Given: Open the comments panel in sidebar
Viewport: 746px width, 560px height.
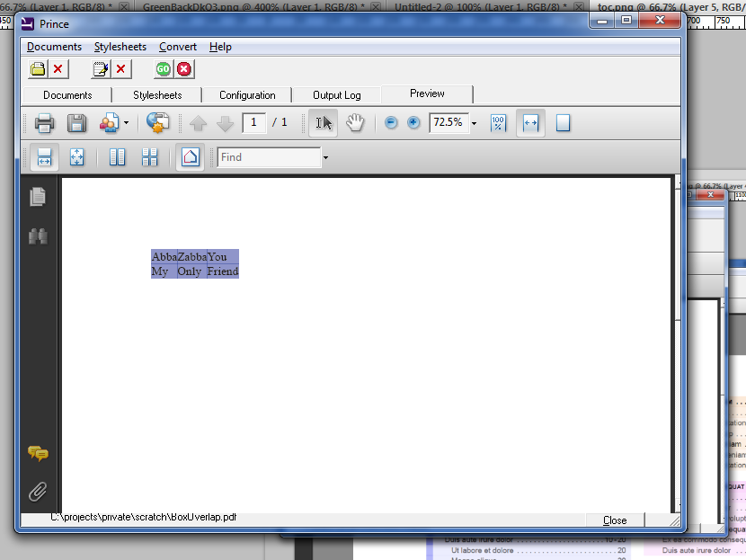Looking at the screenshot, I should coord(38,454).
